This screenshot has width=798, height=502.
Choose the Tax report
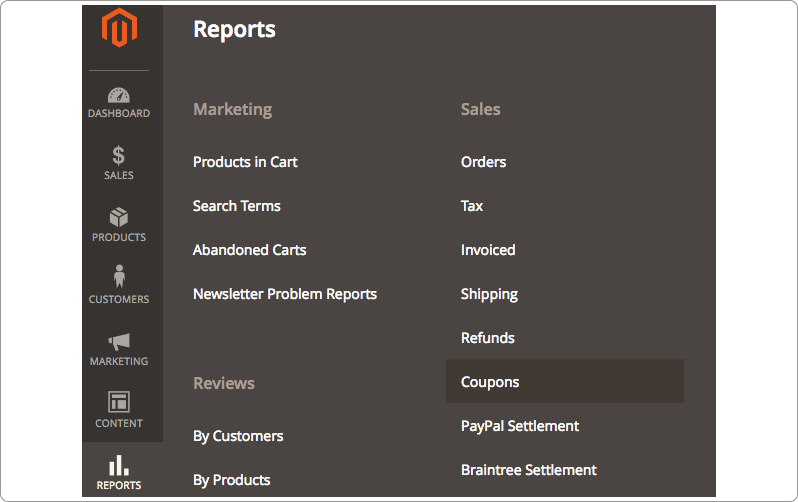tap(472, 206)
